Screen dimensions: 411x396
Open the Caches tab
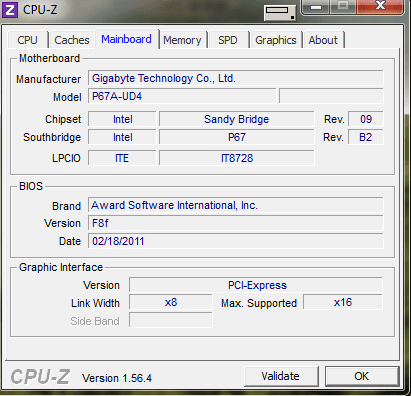(x=72, y=40)
